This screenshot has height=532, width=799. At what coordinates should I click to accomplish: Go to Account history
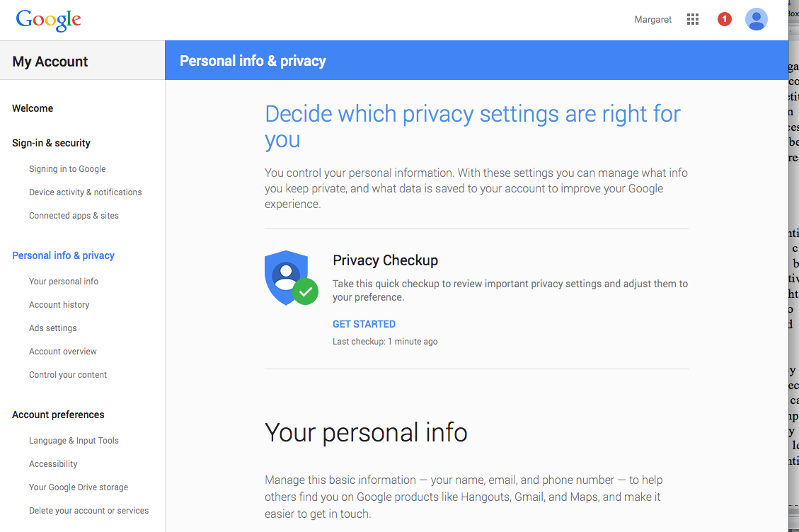pos(59,305)
